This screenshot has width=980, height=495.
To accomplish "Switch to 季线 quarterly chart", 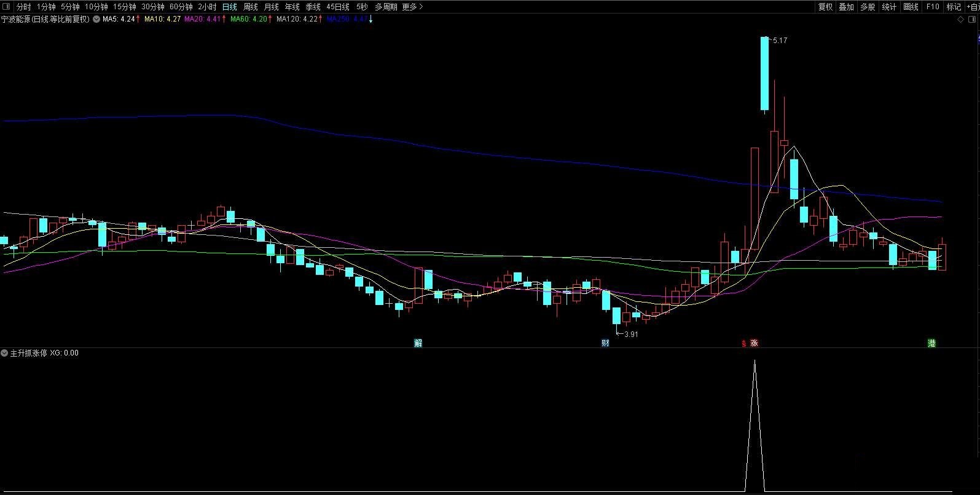I will [x=313, y=7].
